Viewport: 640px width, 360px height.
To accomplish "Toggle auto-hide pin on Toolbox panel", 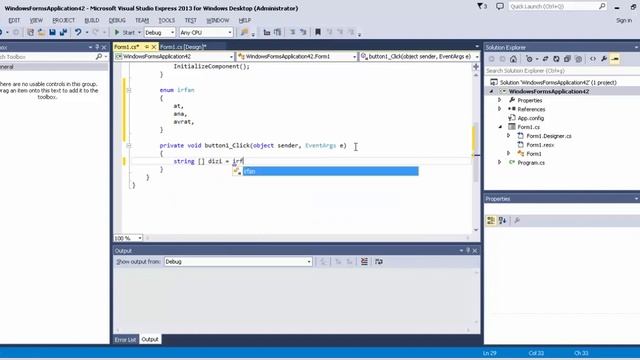I will click(97, 47).
